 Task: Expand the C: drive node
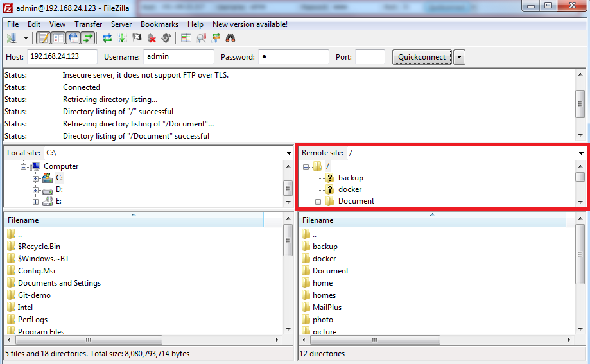pyautogui.click(x=35, y=178)
